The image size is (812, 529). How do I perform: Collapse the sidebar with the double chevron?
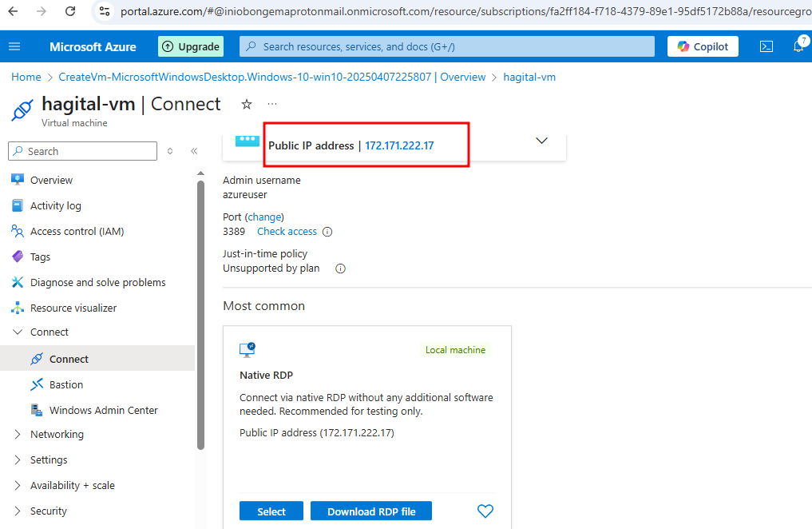click(194, 151)
